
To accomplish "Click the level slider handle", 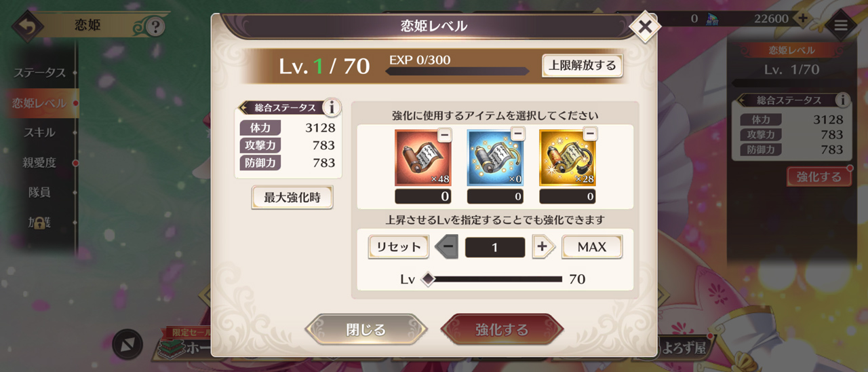I will (428, 279).
